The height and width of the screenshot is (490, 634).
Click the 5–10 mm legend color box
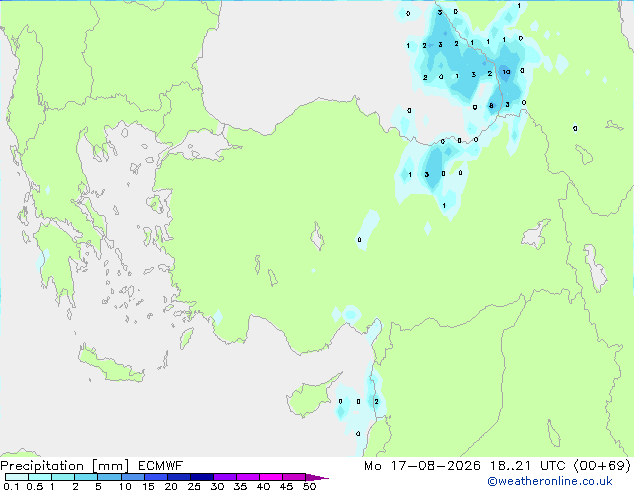109,477
